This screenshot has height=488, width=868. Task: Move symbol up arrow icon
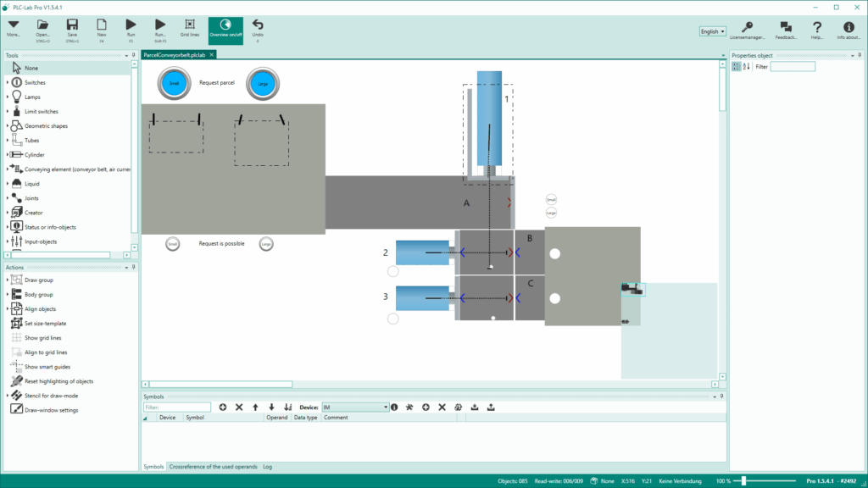(x=255, y=408)
